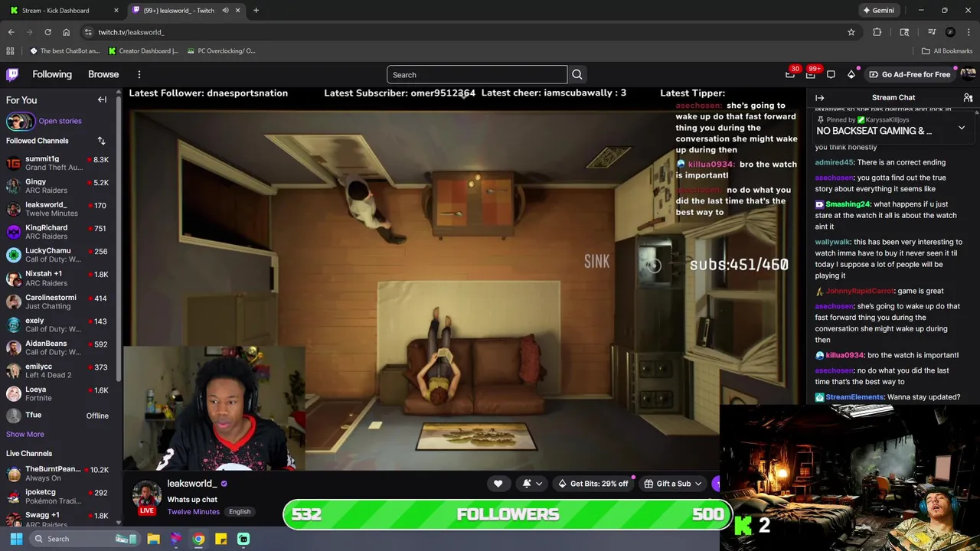Click Get Bits: 29% off button
The image size is (980, 551).
tap(593, 484)
